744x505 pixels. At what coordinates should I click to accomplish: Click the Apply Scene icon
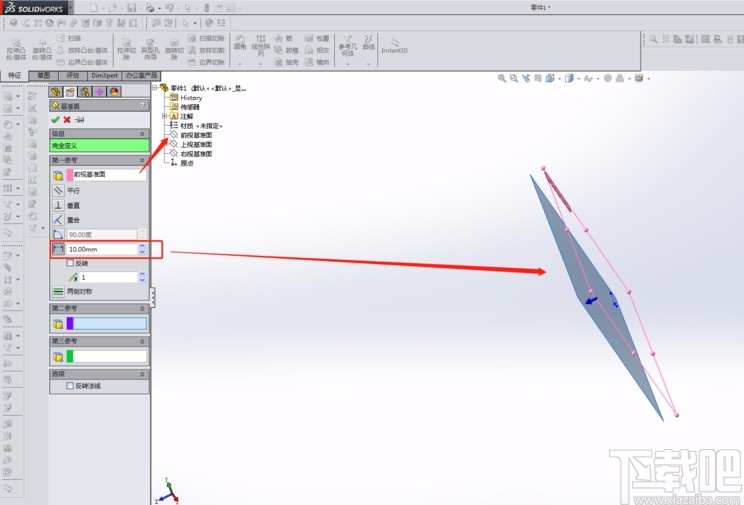(x=620, y=78)
